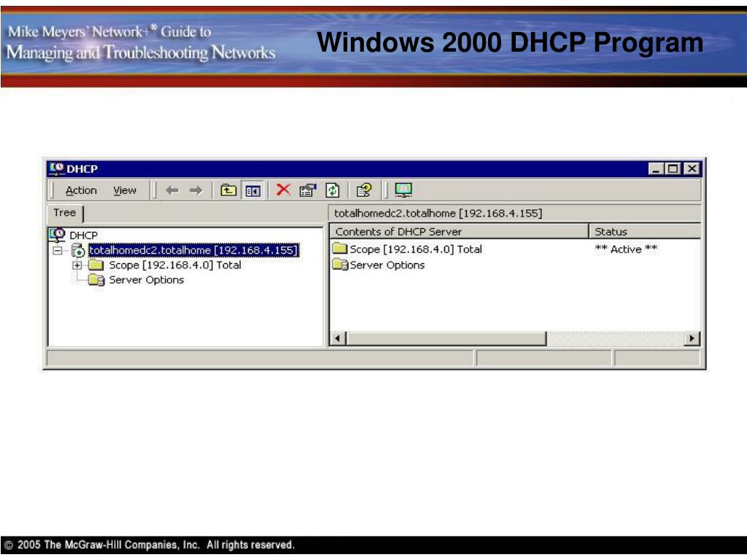Maximize the DHCP window
The width and height of the screenshot is (747, 560).
pos(673,168)
